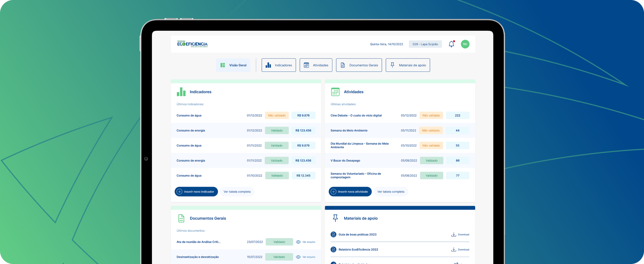Click Inserir novo indicador button

click(x=196, y=192)
